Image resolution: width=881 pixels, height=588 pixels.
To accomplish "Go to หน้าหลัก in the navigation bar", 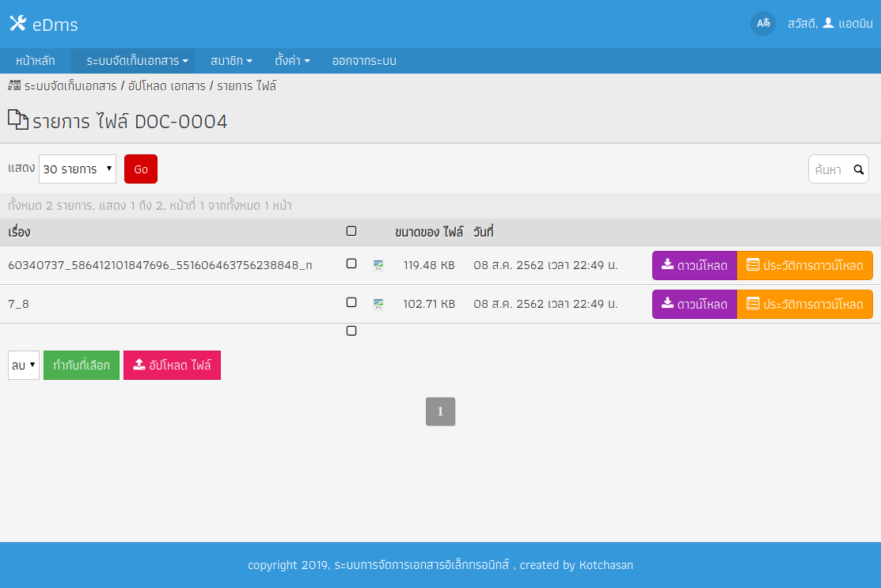I will point(36,61).
